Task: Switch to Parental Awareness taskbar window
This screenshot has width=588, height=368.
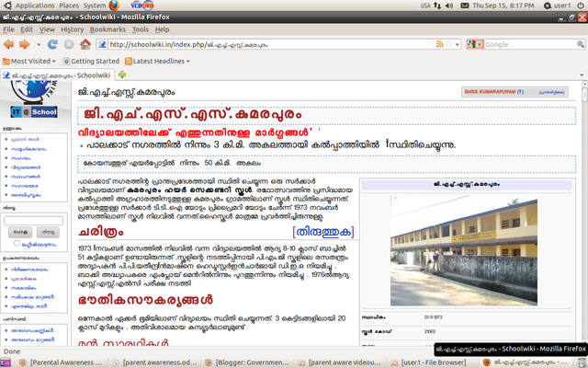Action: pyautogui.click(x=62, y=362)
